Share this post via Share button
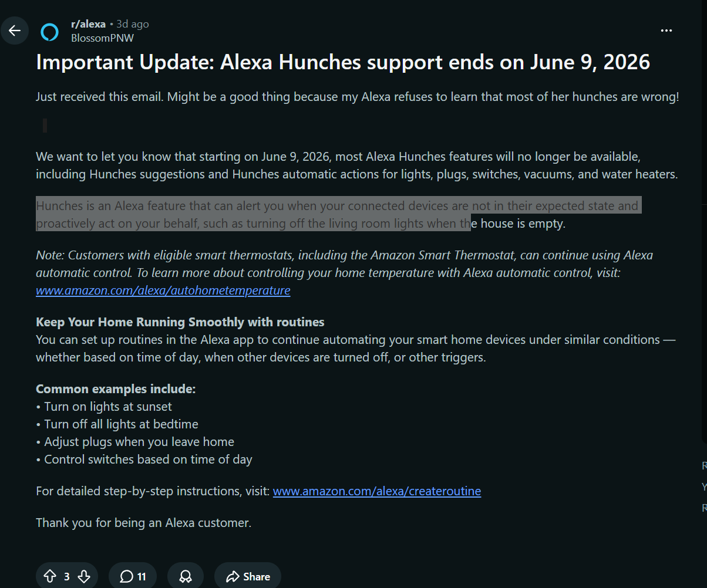Viewport: 707px width, 588px height. pyautogui.click(x=248, y=577)
